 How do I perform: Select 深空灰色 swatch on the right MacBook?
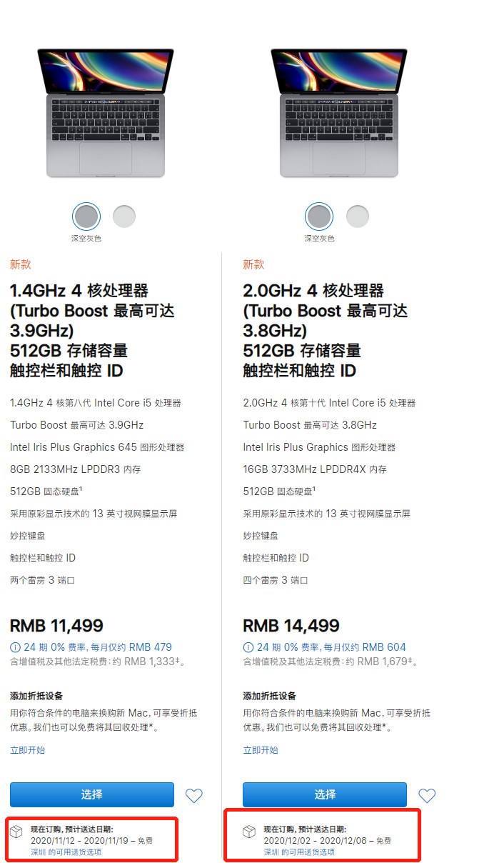click(x=319, y=216)
